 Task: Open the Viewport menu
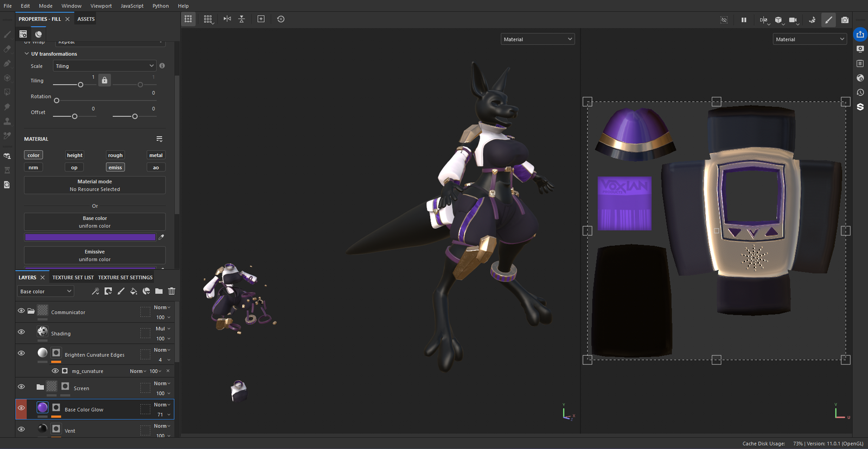(101, 6)
